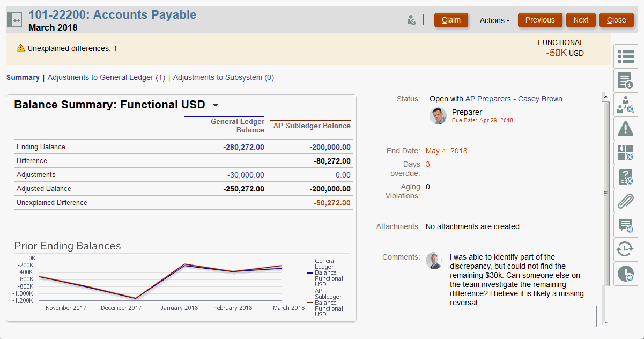644x339 pixels.
Task: Click the Warnings triangle sidebar icon
Action: pyautogui.click(x=625, y=128)
